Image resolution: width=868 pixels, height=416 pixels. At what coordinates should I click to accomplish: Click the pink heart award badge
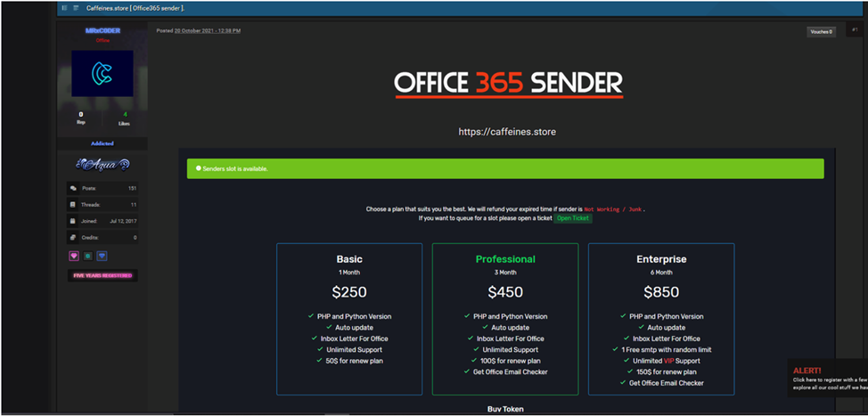click(x=74, y=257)
